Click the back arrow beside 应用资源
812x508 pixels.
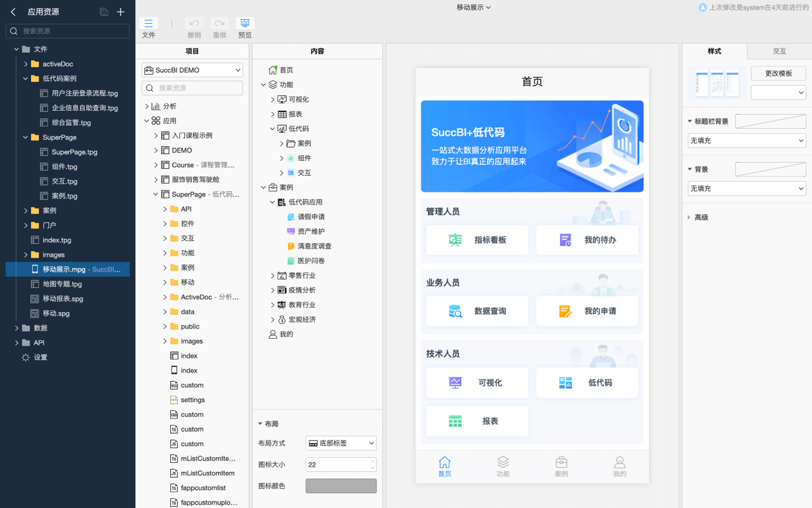(x=14, y=12)
